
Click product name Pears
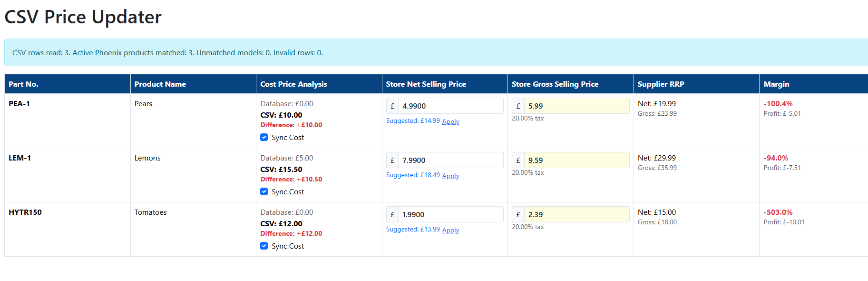coord(143,103)
